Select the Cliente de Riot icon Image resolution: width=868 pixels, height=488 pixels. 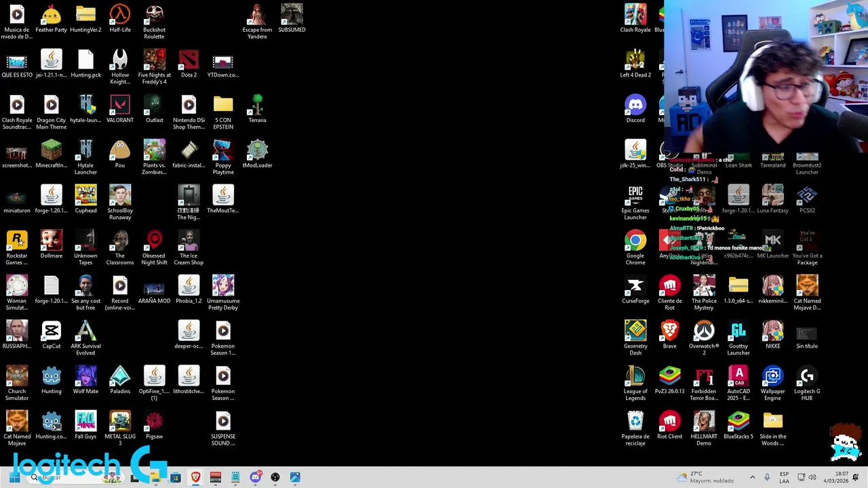point(669,293)
